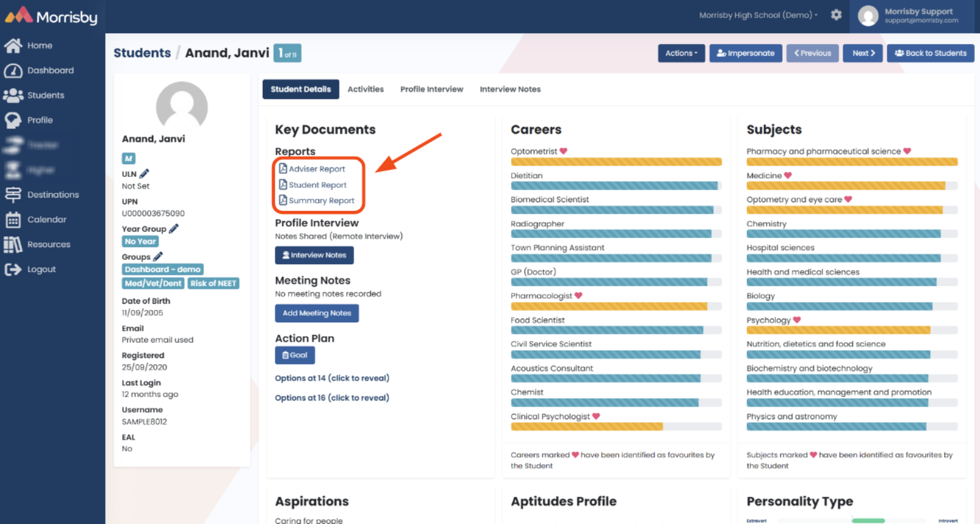Switch to the Interview Notes tab
The width and height of the screenshot is (980, 524).
click(x=510, y=89)
